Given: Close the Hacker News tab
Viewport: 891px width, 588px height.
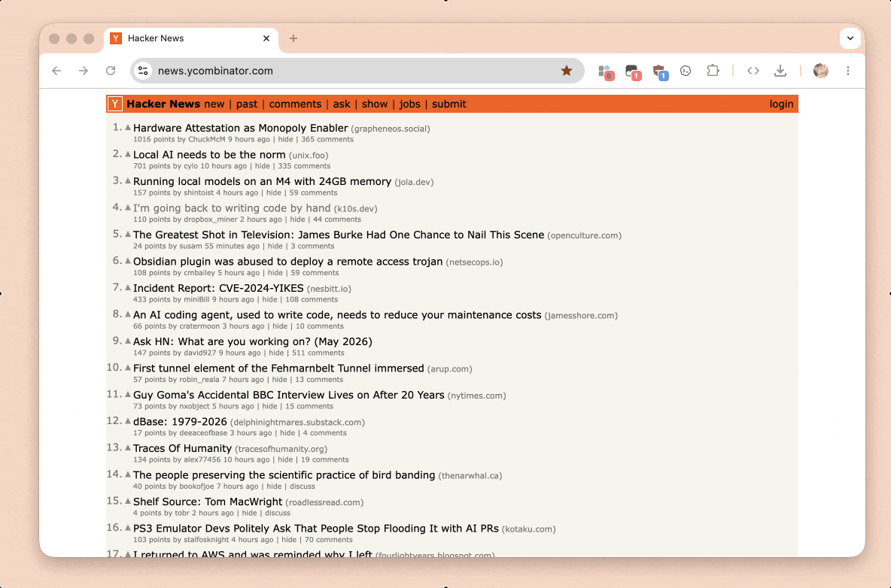Looking at the screenshot, I should tap(266, 38).
